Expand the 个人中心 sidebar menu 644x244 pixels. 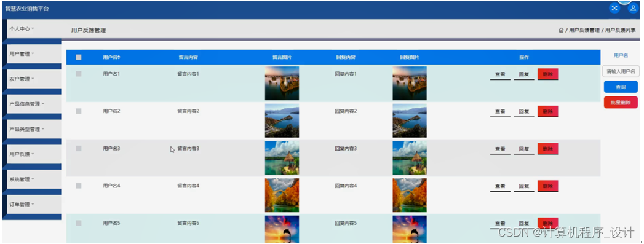pos(34,29)
